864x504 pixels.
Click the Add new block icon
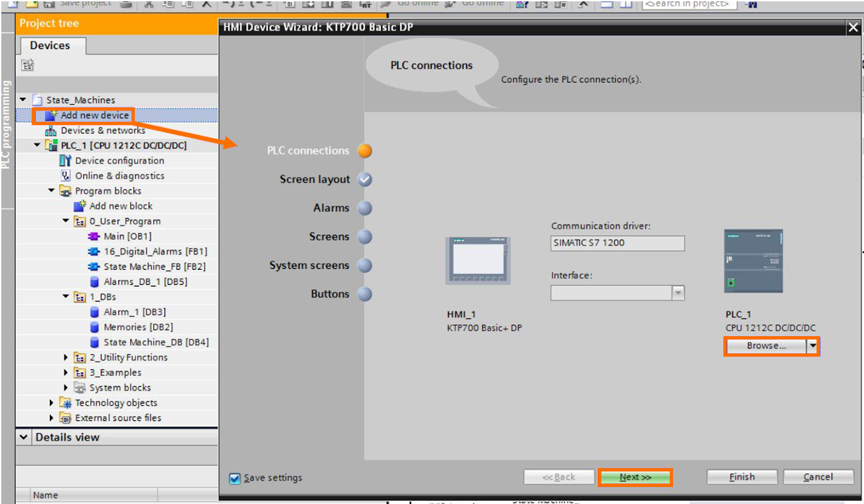[80, 206]
